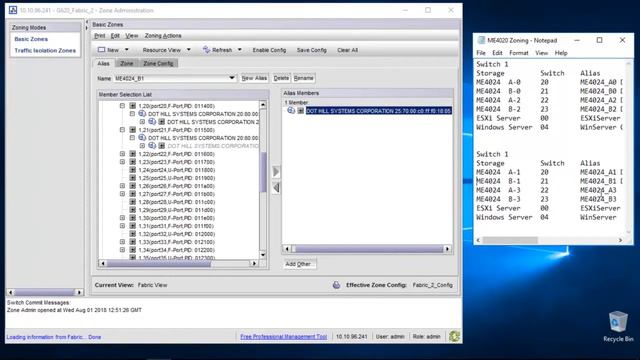
Task: Click the remove member left-arrow button
Action: point(276,187)
